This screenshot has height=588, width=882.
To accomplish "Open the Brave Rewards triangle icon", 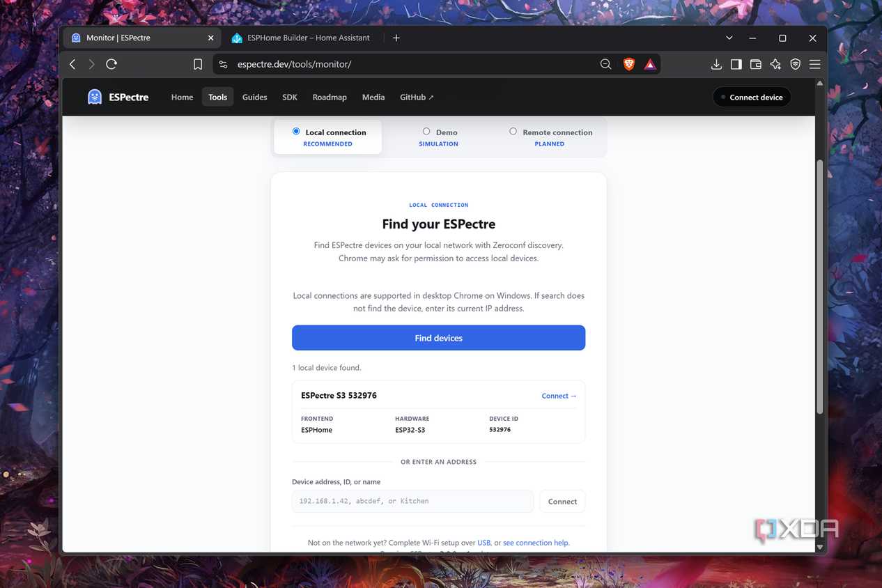I will (650, 64).
